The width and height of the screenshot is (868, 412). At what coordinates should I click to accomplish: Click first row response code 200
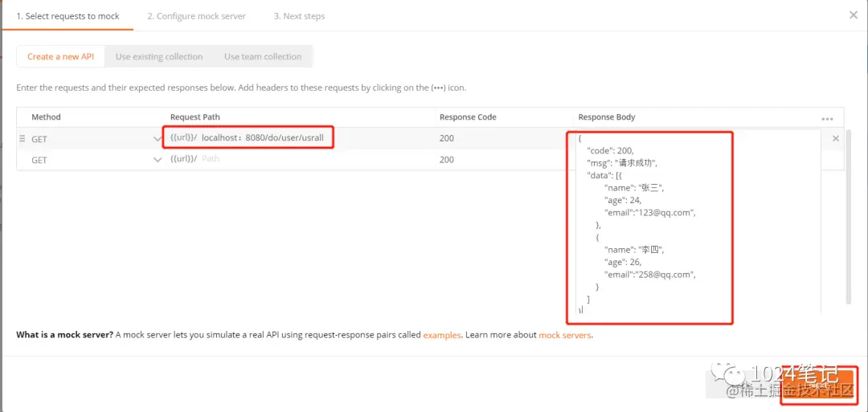tap(447, 138)
